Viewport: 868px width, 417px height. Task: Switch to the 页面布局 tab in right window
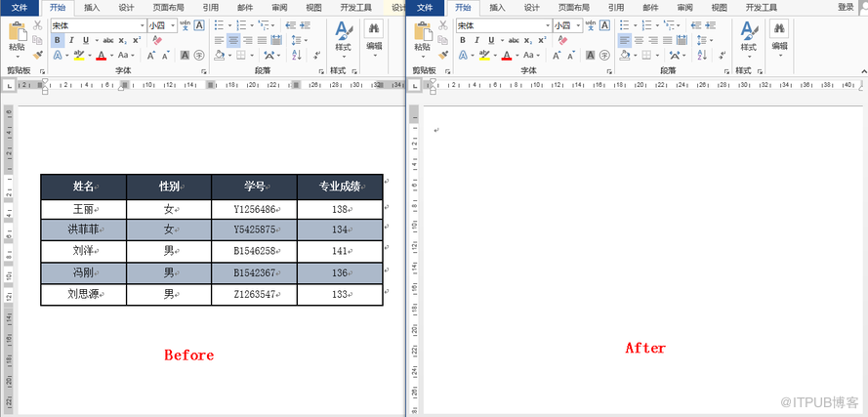(x=574, y=7)
